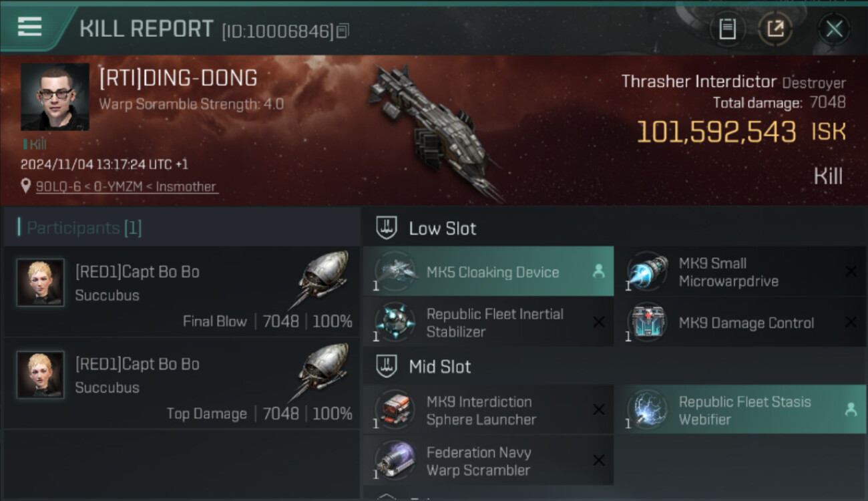Click the MK9 Damage Control icon
Image resolution: width=868 pixels, height=501 pixels.
point(646,322)
